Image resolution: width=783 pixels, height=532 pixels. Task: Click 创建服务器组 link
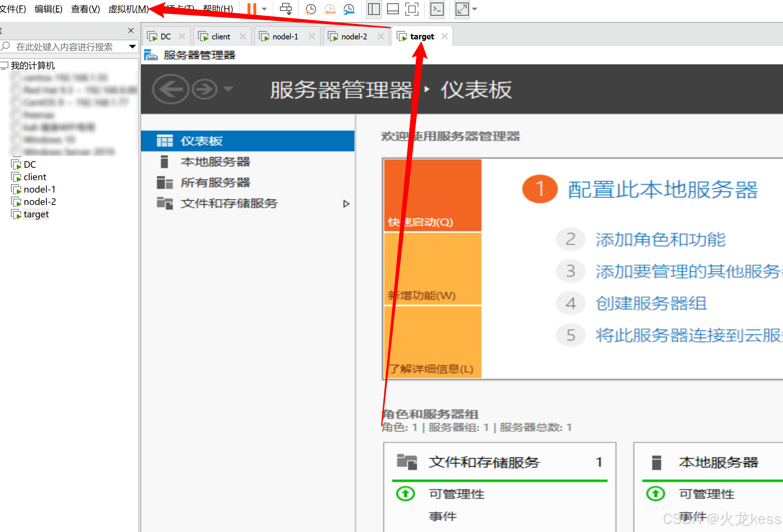tap(651, 303)
